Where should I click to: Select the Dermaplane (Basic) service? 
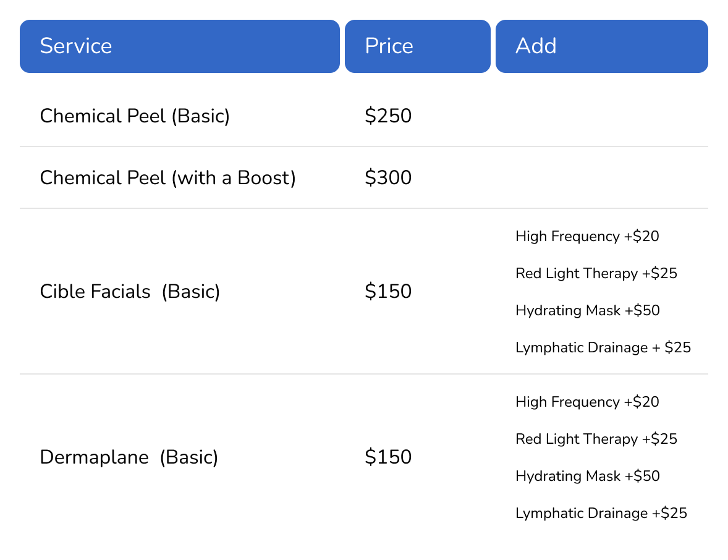point(129,457)
